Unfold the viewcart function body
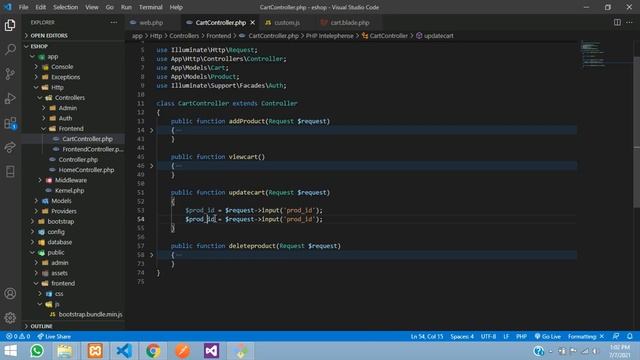 (151, 166)
